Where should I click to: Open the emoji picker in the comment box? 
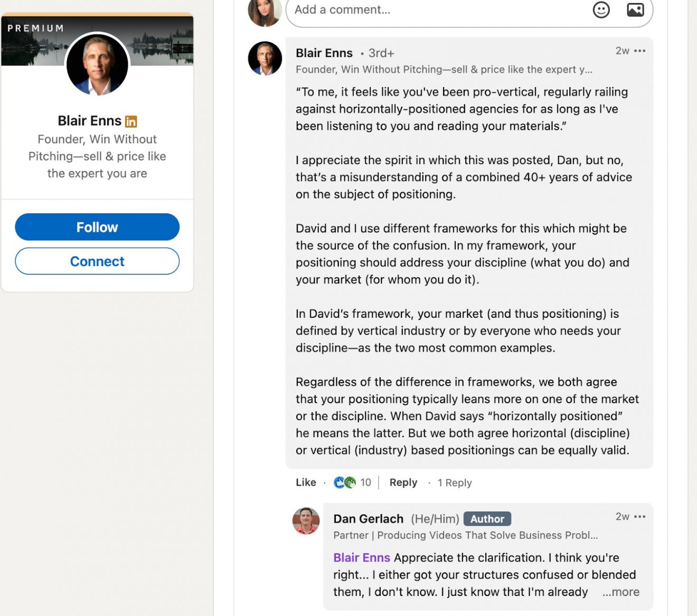601,10
